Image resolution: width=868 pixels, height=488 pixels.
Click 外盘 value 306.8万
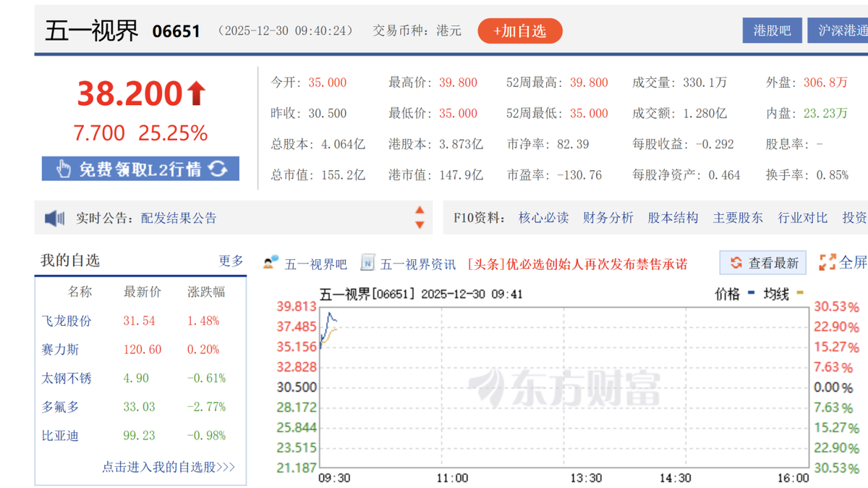point(825,83)
